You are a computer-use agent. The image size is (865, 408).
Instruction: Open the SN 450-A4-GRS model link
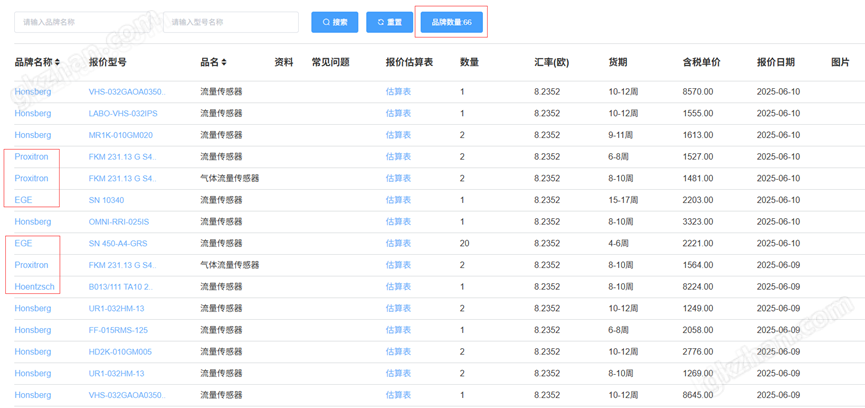[x=118, y=244]
